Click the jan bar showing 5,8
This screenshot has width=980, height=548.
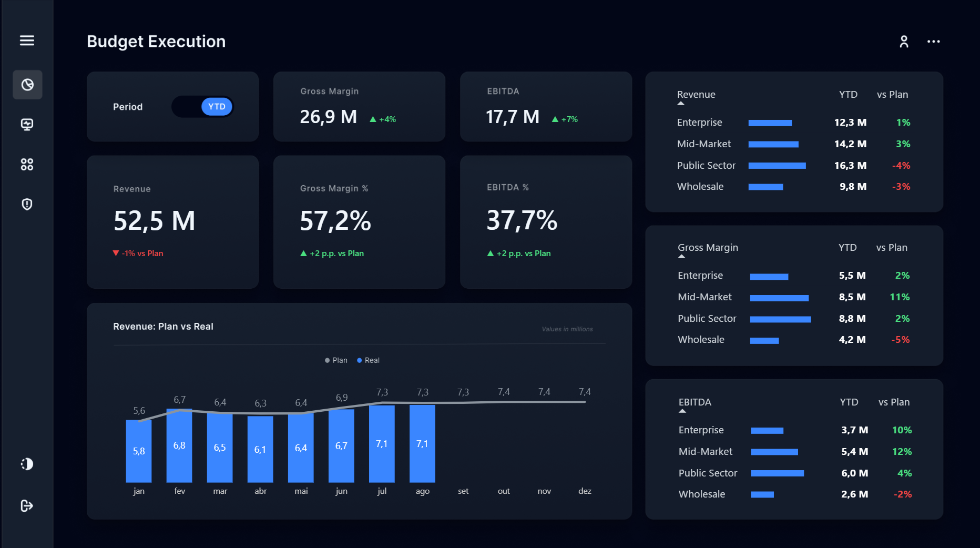point(139,451)
